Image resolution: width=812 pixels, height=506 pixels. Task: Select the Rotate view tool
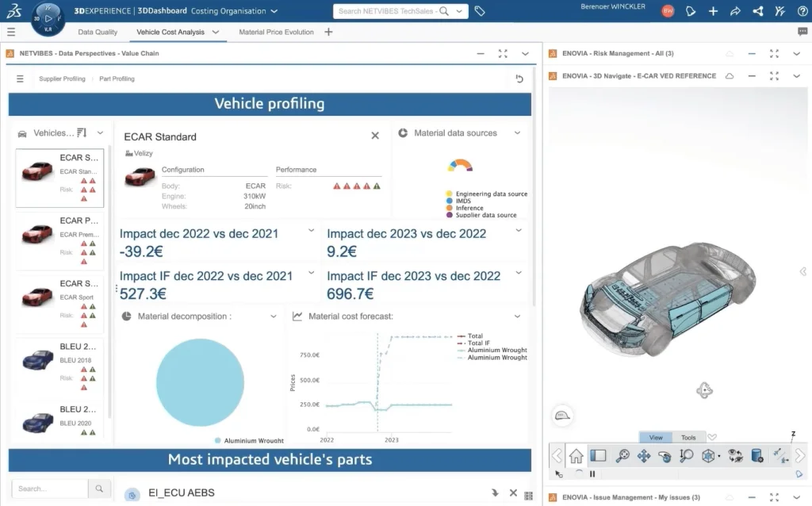(x=665, y=456)
